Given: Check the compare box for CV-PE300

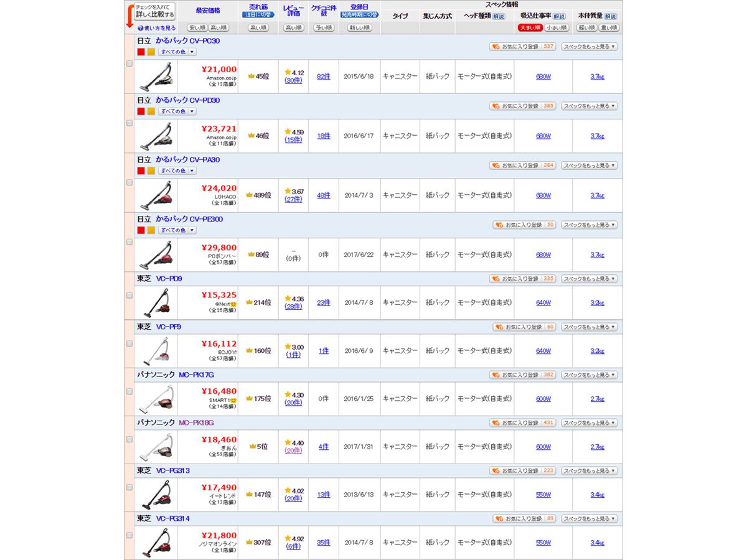Looking at the screenshot, I should pyautogui.click(x=129, y=242).
